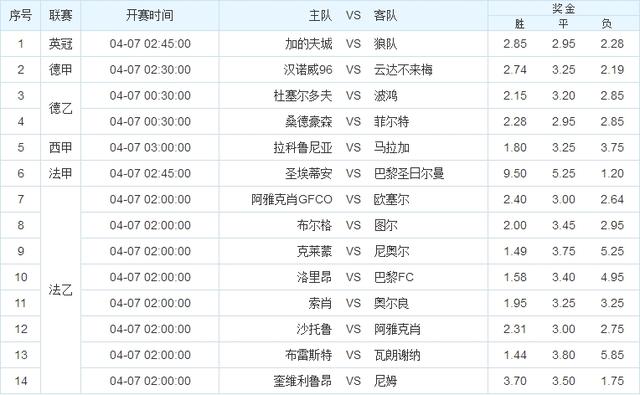This screenshot has height=395, width=640.
Task: Select the win odds 9.50 for 圣埃蒂安
Action: pos(515,173)
